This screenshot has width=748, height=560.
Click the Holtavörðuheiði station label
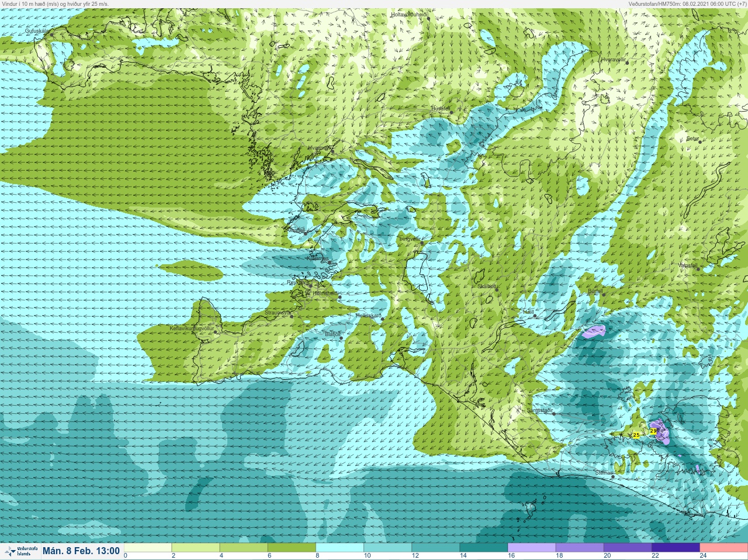point(409,14)
